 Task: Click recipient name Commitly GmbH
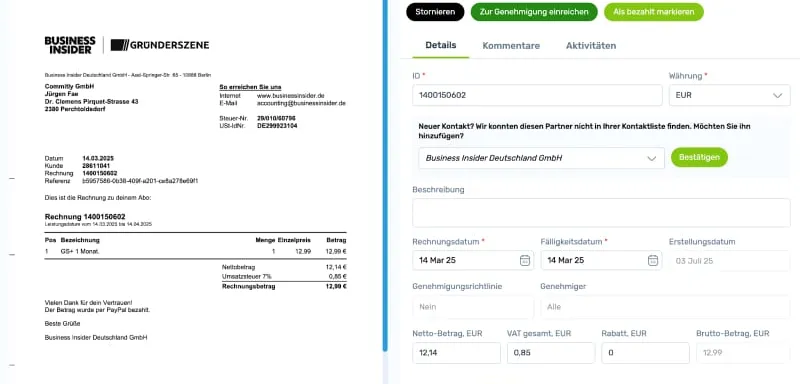(69, 87)
